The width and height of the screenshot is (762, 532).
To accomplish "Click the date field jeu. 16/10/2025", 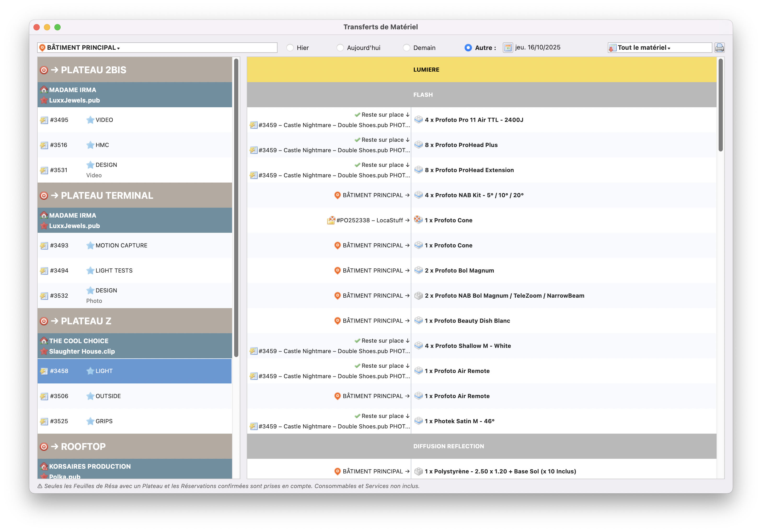I will [538, 48].
